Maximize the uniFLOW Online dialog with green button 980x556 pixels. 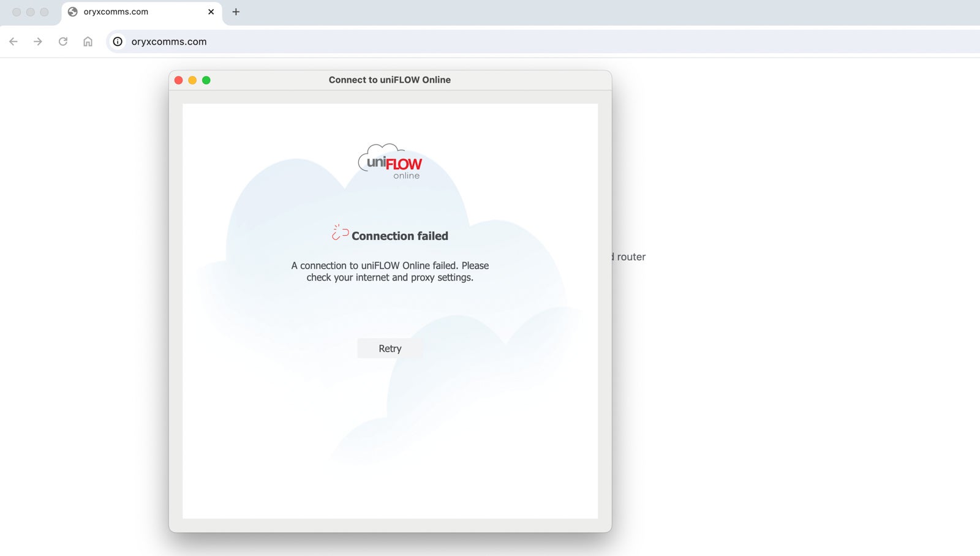[206, 80]
